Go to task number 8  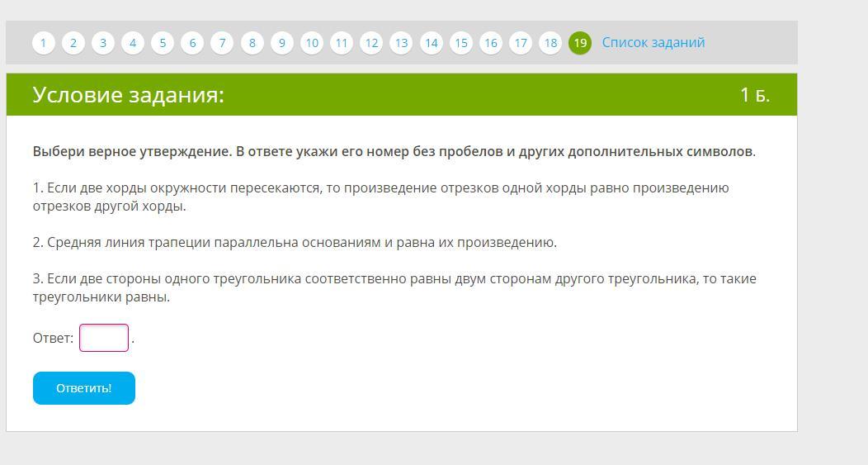(x=252, y=43)
